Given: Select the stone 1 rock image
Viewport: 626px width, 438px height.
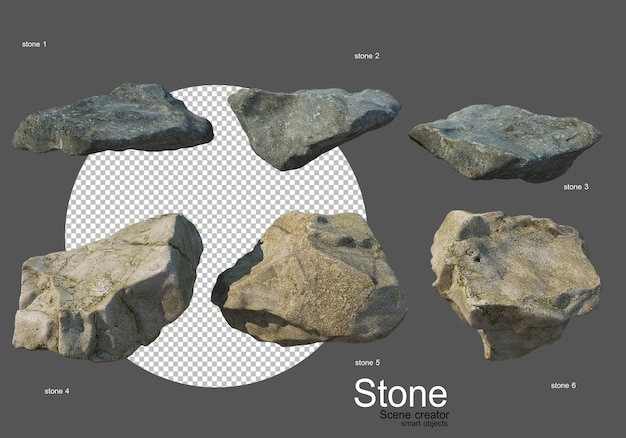Looking at the screenshot, I should [x=113, y=119].
